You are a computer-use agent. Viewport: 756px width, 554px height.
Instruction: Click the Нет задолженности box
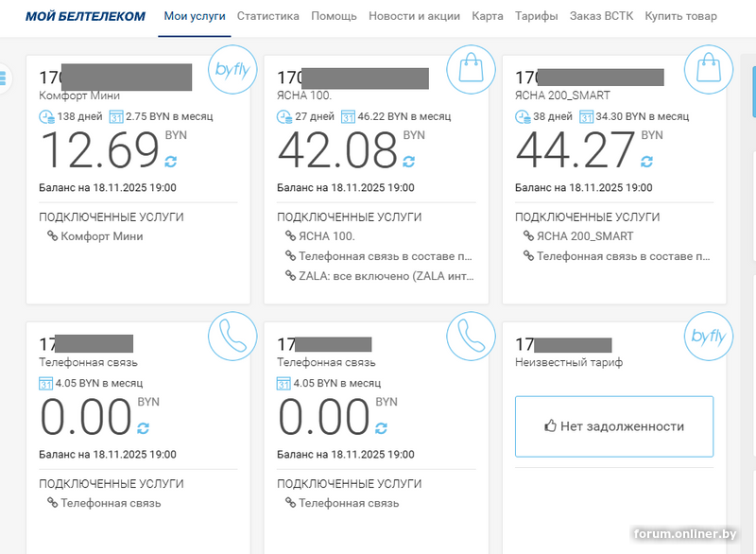(614, 426)
